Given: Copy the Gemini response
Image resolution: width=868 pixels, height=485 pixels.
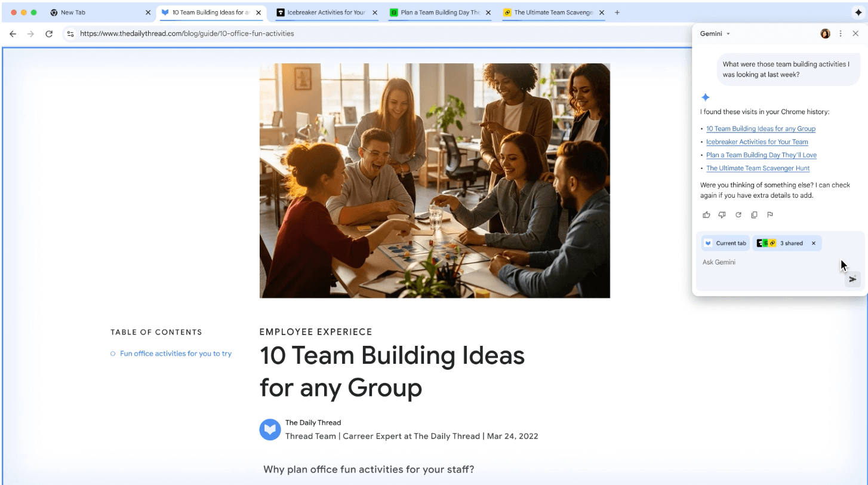Looking at the screenshot, I should click(754, 215).
